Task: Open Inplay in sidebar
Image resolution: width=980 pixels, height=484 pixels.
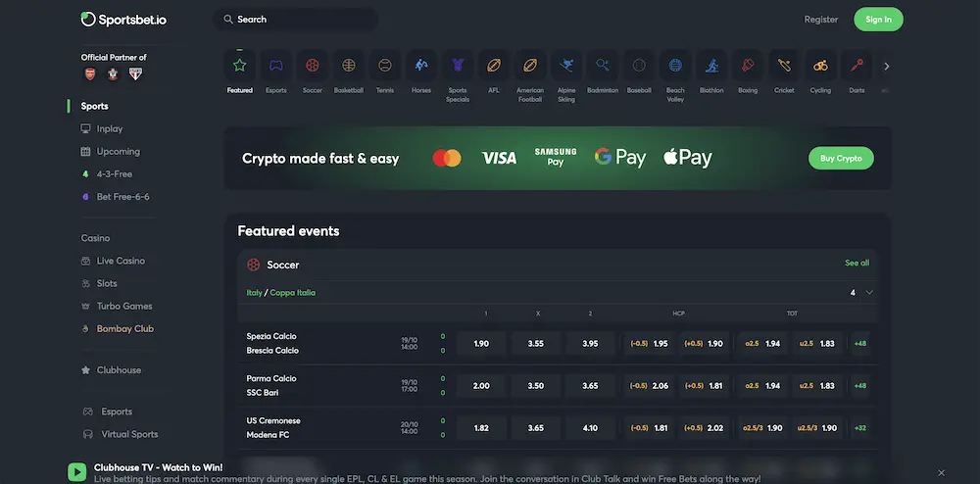Action: 102,128
